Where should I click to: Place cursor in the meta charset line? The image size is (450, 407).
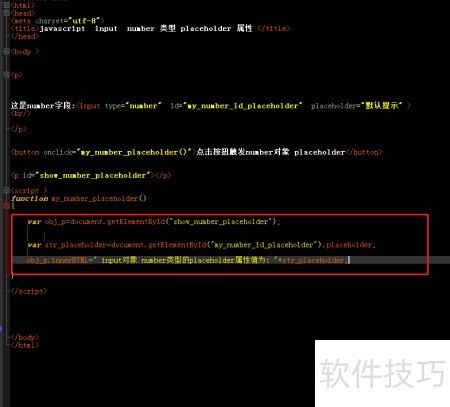tap(57, 21)
